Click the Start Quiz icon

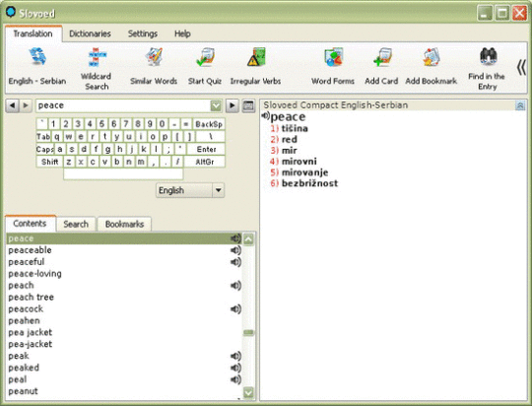[205, 57]
